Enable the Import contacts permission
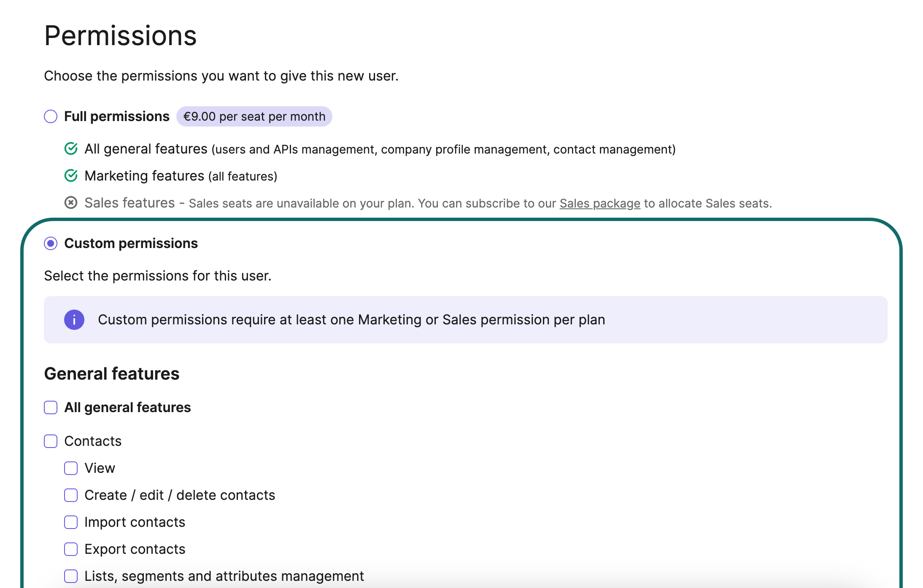923x588 pixels. (70, 522)
